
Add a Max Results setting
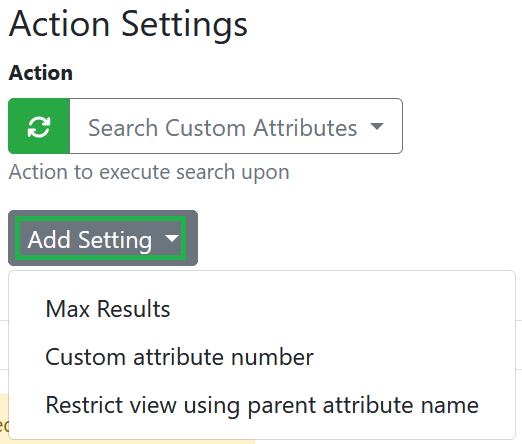point(108,309)
